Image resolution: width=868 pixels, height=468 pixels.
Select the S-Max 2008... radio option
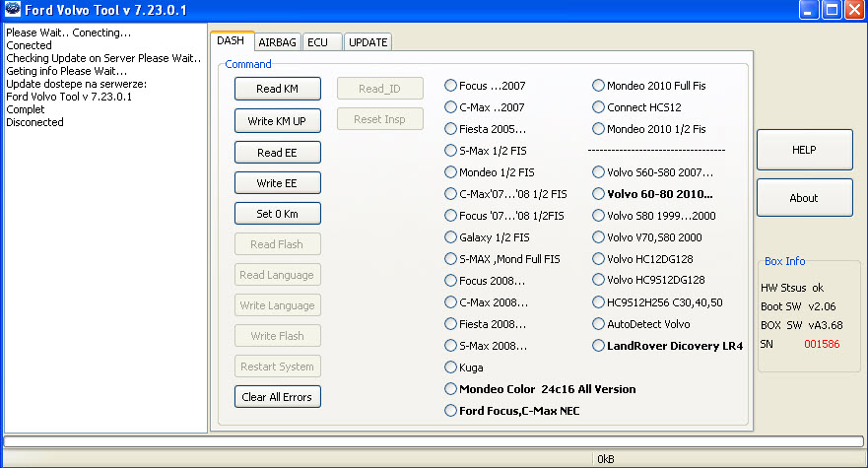click(486, 346)
